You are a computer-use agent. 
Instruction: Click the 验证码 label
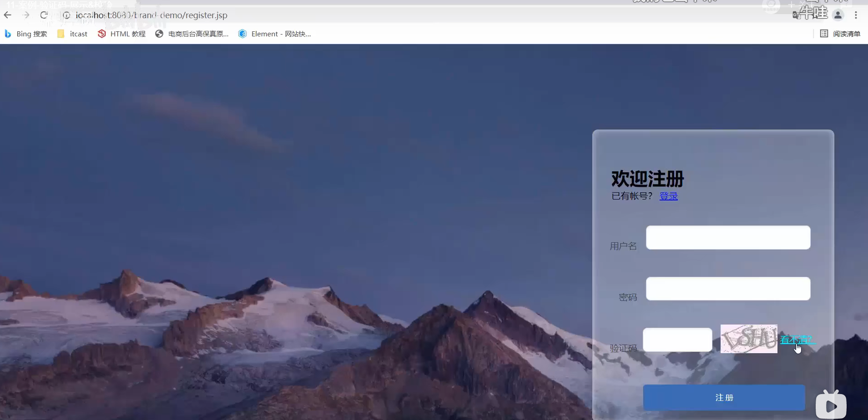tap(623, 348)
